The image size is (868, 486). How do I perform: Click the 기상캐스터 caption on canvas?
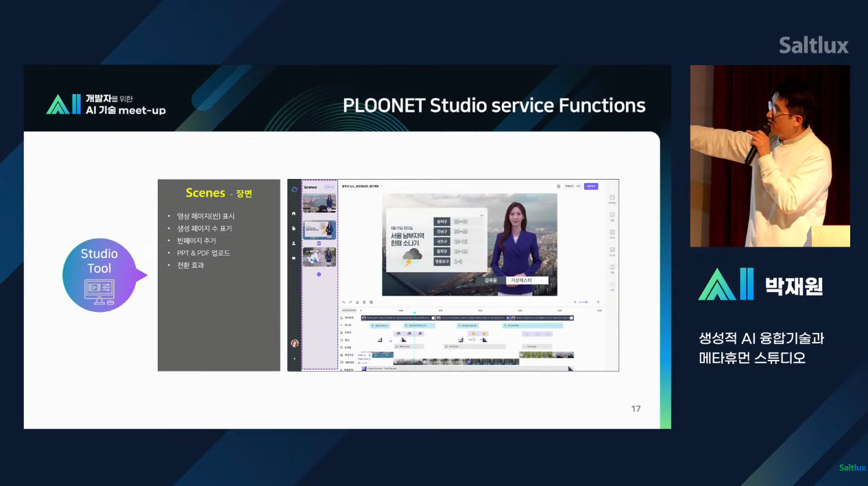(x=527, y=280)
